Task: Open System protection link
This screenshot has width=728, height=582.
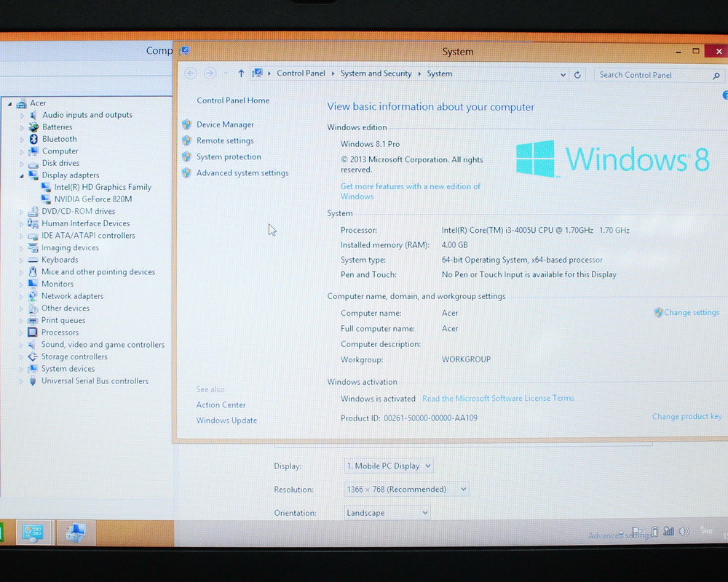Action: (x=229, y=157)
